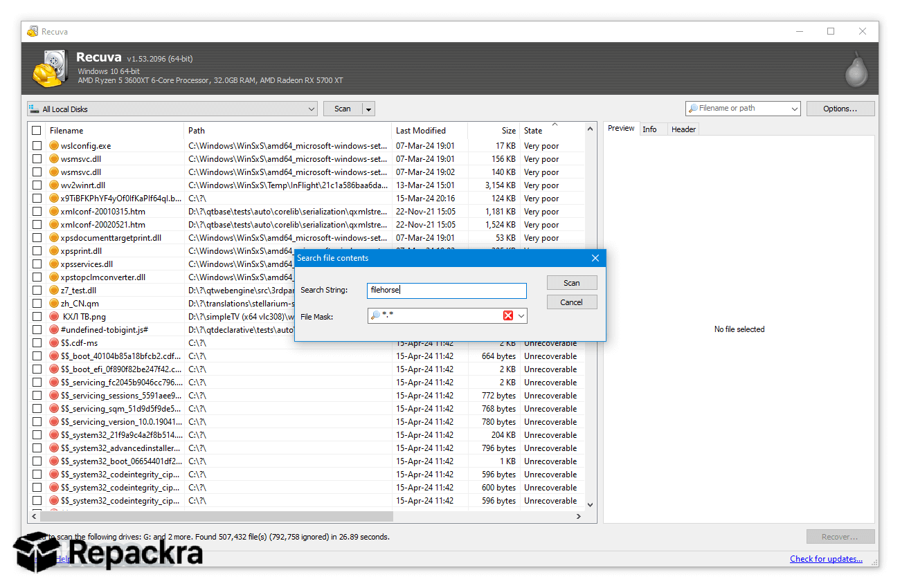Expand the Filename or path filter dropdown
900x588 pixels.
793,109
